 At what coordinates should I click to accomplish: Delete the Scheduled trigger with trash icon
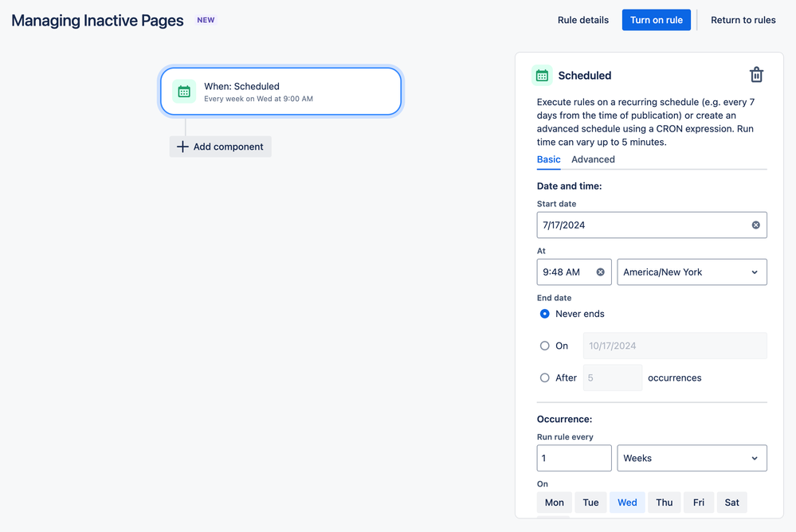click(x=756, y=75)
